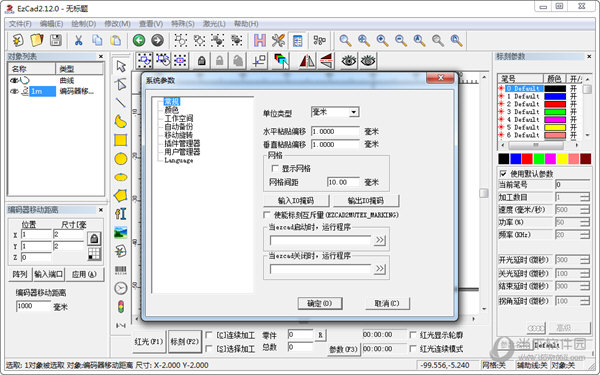Click the 输入IO掩码 button
Screen dimensions: 600x375
pos(296,201)
